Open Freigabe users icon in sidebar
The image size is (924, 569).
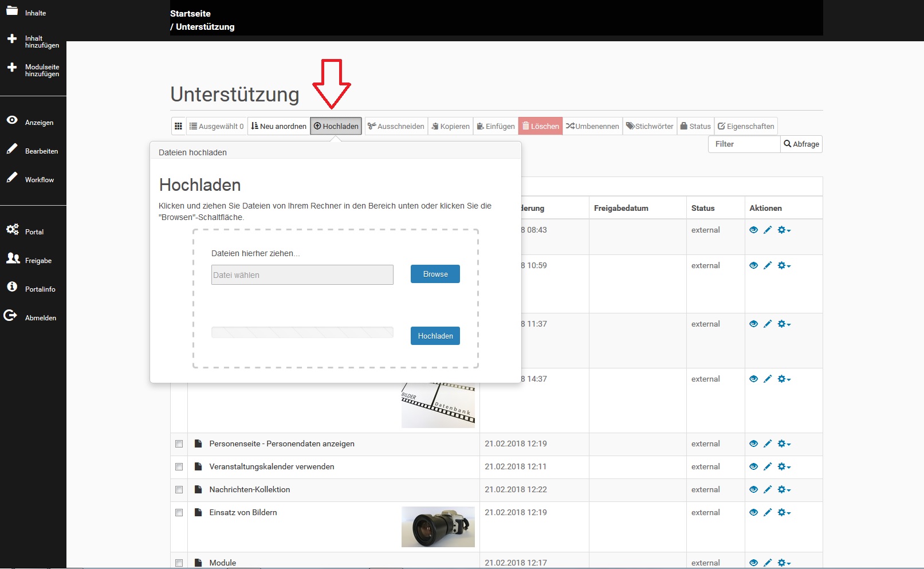point(13,258)
